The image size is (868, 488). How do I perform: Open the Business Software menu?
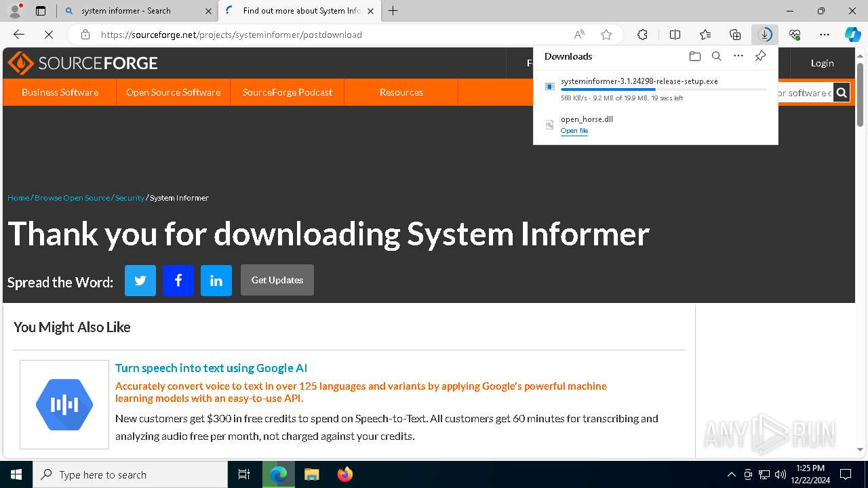(60, 92)
